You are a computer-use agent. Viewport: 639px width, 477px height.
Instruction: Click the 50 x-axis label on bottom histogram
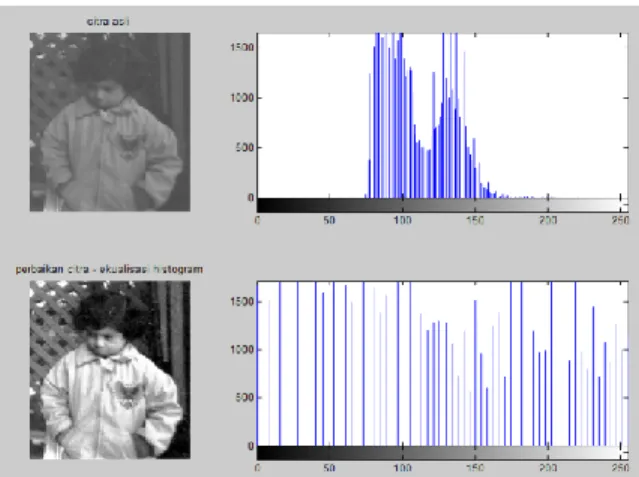coord(329,468)
